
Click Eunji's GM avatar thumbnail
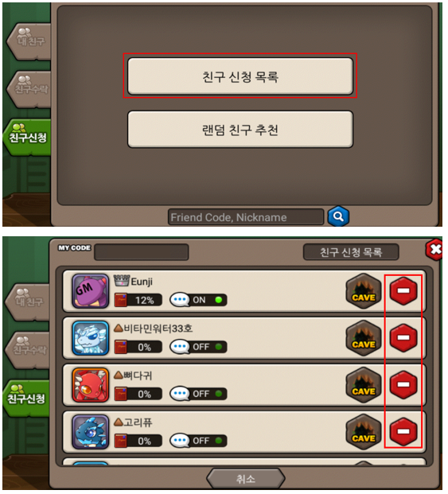(x=91, y=291)
